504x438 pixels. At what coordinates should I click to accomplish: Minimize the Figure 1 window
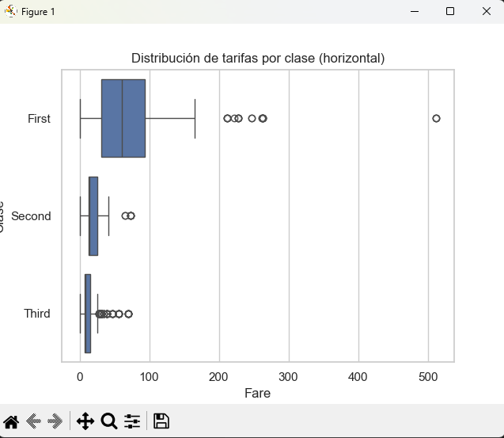tap(413, 11)
